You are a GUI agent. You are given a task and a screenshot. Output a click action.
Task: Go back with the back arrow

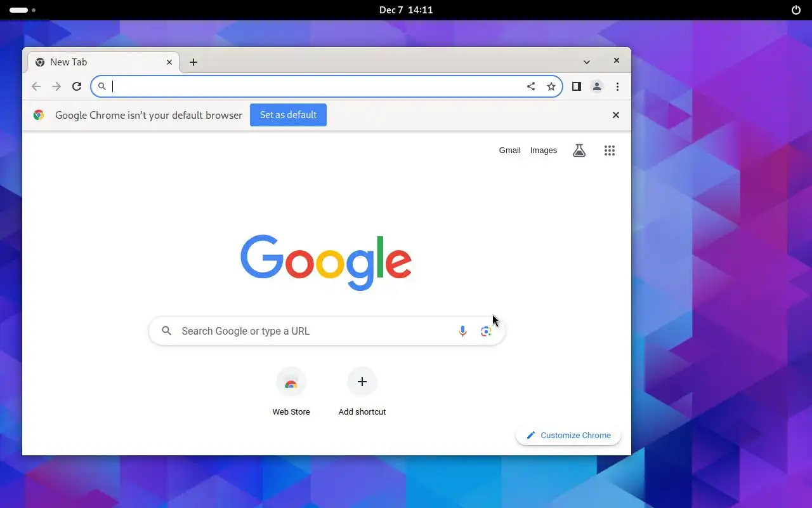pyautogui.click(x=36, y=86)
